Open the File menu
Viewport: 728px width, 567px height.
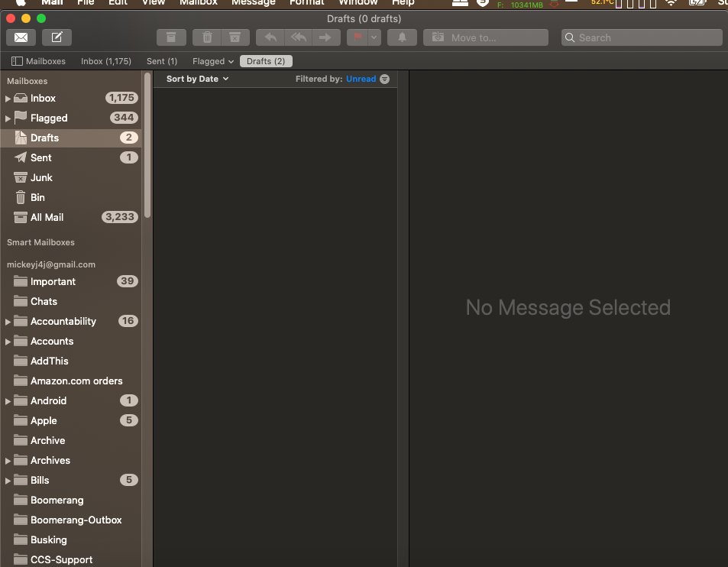86,2
